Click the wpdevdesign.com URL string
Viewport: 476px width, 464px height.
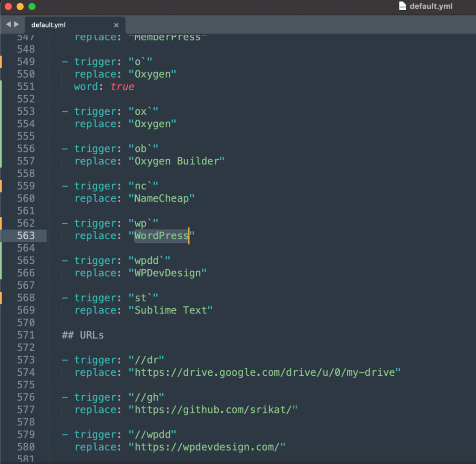tap(207, 447)
